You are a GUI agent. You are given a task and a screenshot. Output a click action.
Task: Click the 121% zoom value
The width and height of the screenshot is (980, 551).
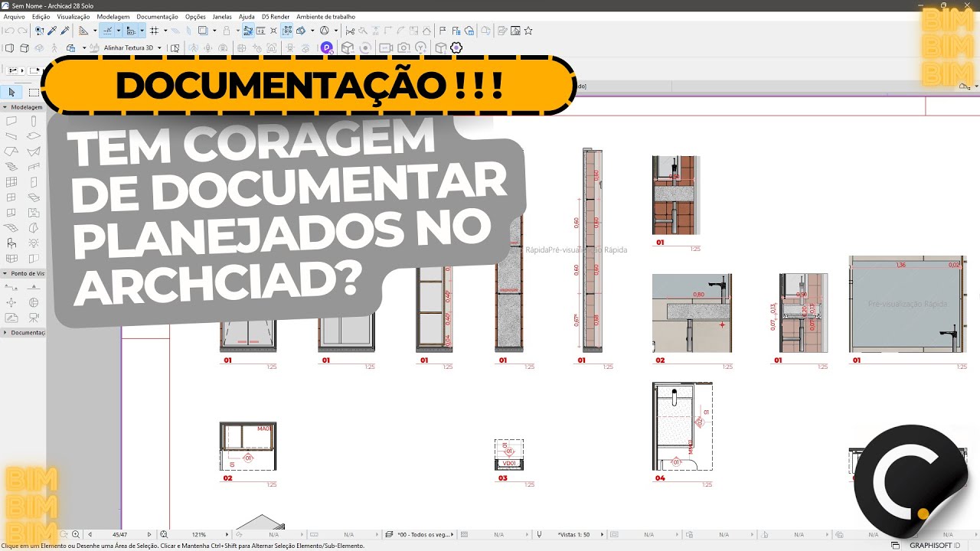(x=199, y=534)
